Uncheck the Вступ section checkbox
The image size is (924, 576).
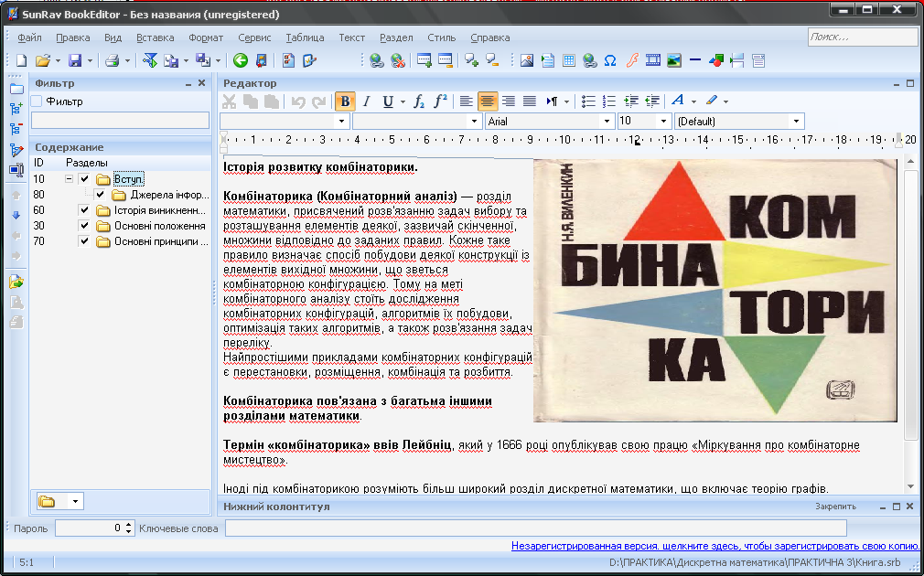[84, 179]
